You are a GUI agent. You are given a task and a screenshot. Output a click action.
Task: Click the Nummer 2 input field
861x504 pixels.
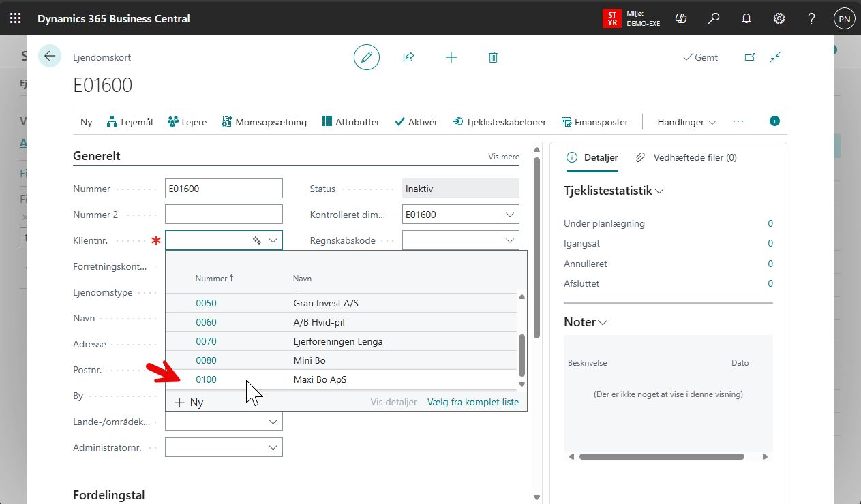tap(224, 215)
